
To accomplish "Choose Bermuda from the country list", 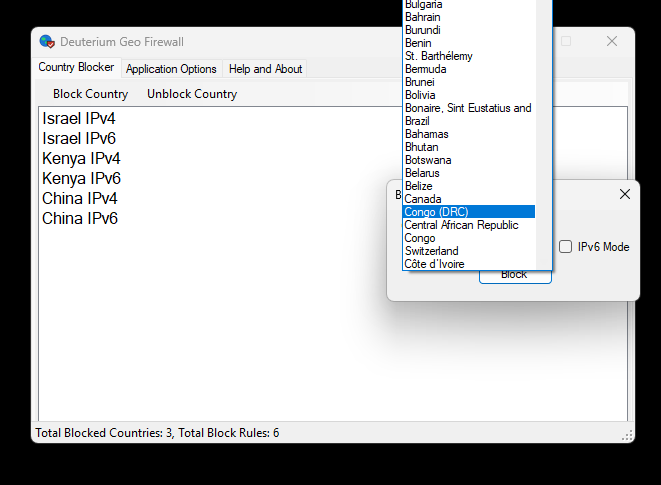I will coord(469,69).
